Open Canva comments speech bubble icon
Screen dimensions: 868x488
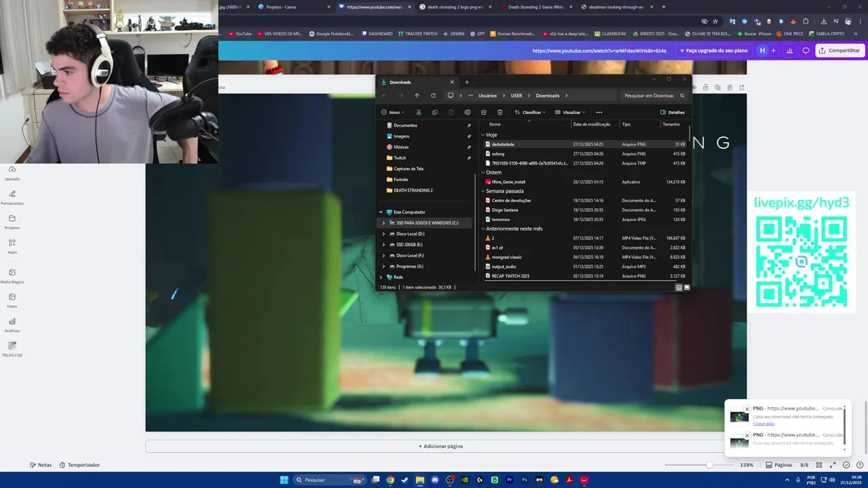tap(806, 51)
